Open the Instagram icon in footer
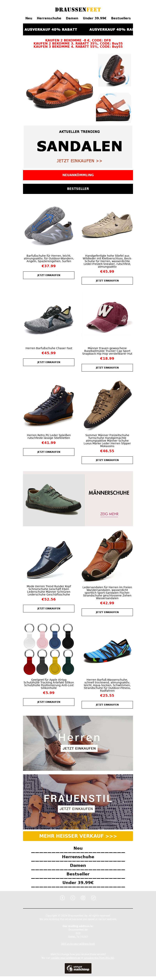The height and width of the screenshot is (980, 156). tap(83, 898)
